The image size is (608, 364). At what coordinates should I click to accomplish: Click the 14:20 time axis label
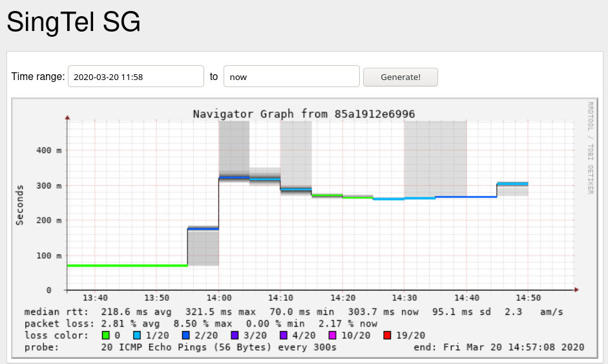tap(342, 298)
